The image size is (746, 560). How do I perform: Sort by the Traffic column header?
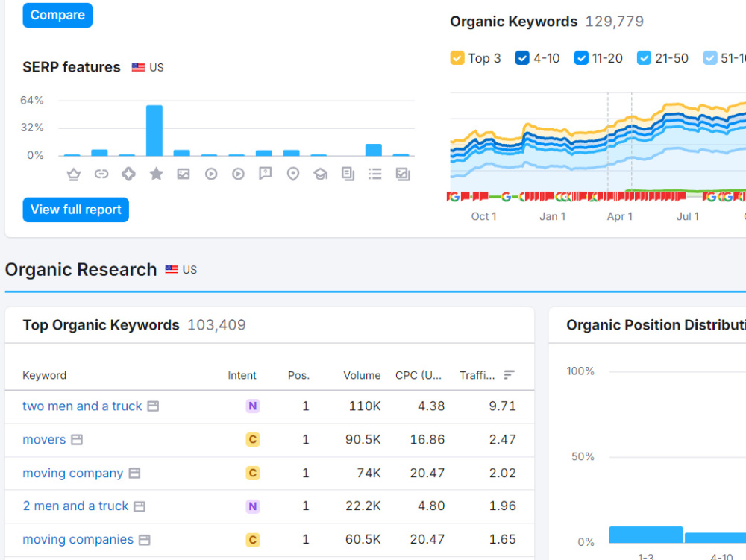[x=477, y=376]
